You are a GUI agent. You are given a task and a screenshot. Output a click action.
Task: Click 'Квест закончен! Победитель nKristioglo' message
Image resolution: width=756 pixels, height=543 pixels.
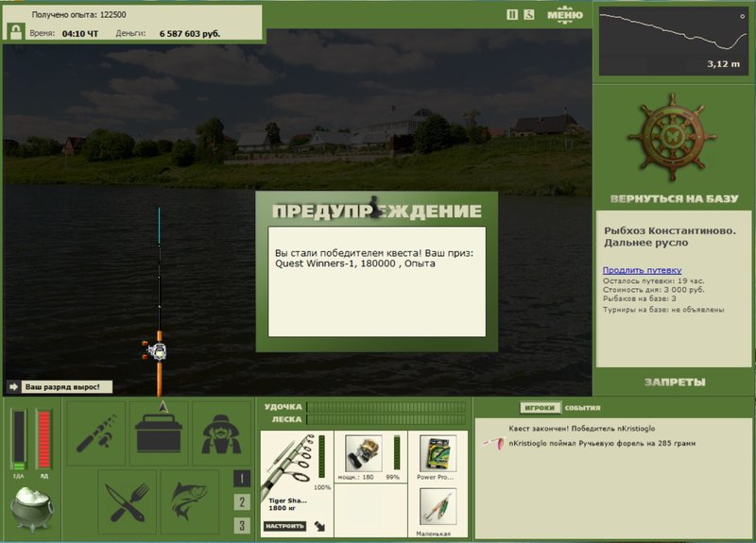(581, 429)
